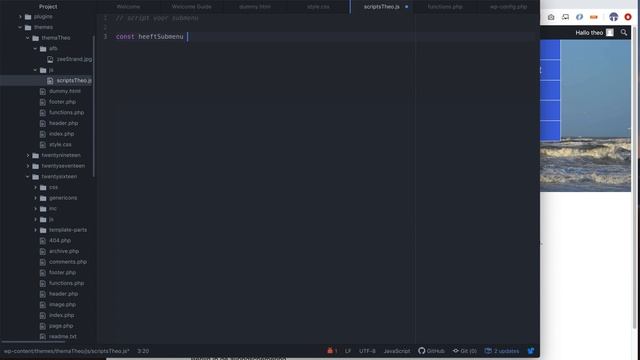Click the folder icon of themes
The image size is (640, 360).
pos(28,27)
